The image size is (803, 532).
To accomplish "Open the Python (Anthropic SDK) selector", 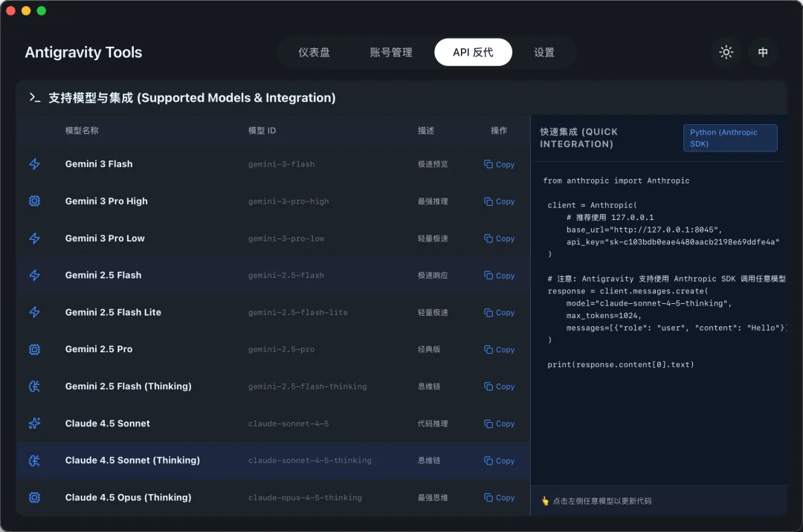I will (x=729, y=137).
